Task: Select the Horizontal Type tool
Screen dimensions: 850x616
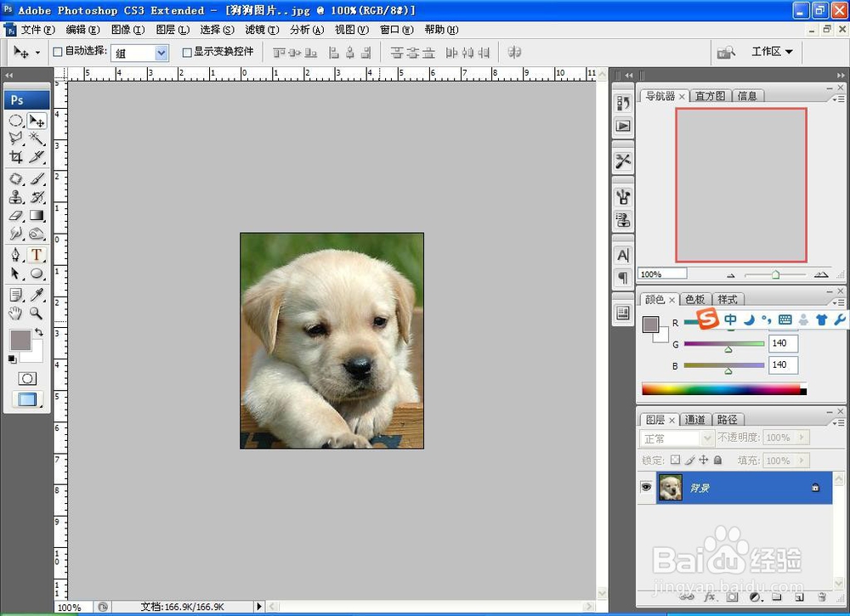Action: pos(37,255)
